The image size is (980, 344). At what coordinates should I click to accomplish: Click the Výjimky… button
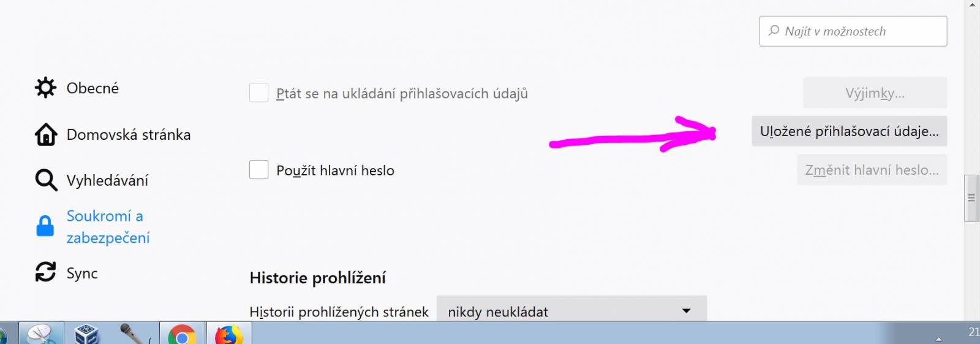[x=875, y=93]
